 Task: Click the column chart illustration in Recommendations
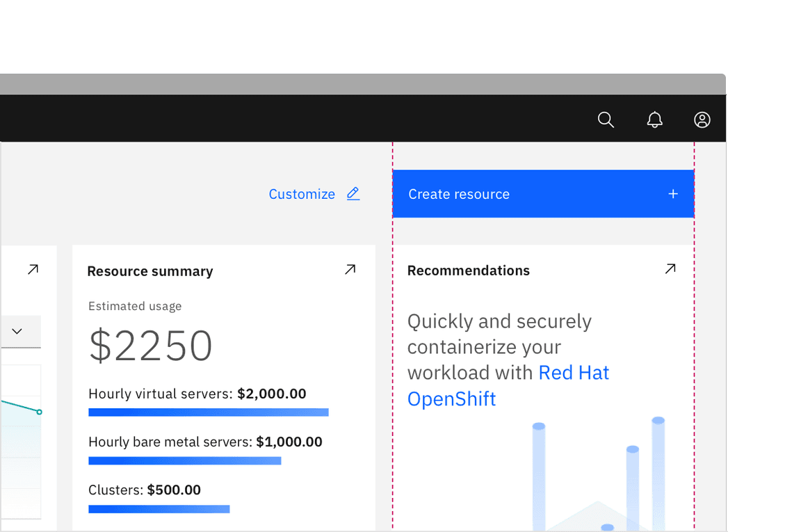pyautogui.click(x=598, y=473)
